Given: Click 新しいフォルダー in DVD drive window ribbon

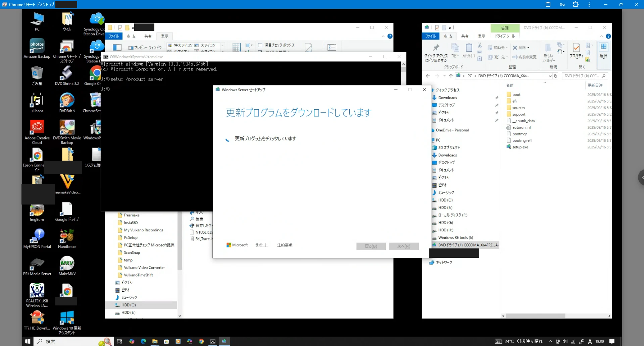Looking at the screenshot, I should 548,53.
